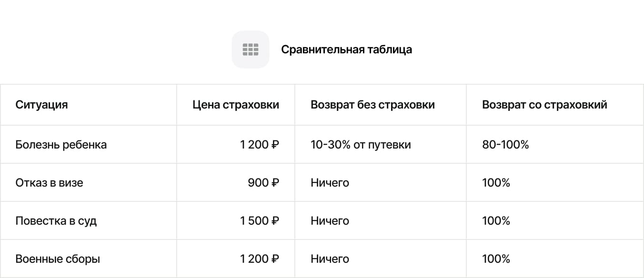Click the "Возврат со страховкий" header
The image size is (644, 278).
(544, 105)
